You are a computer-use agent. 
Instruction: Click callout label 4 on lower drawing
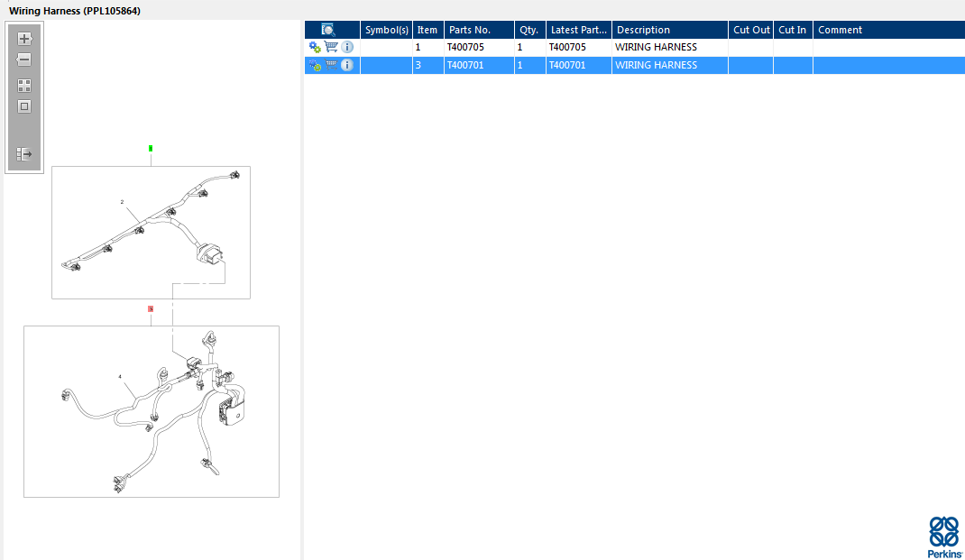pos(120,377)
